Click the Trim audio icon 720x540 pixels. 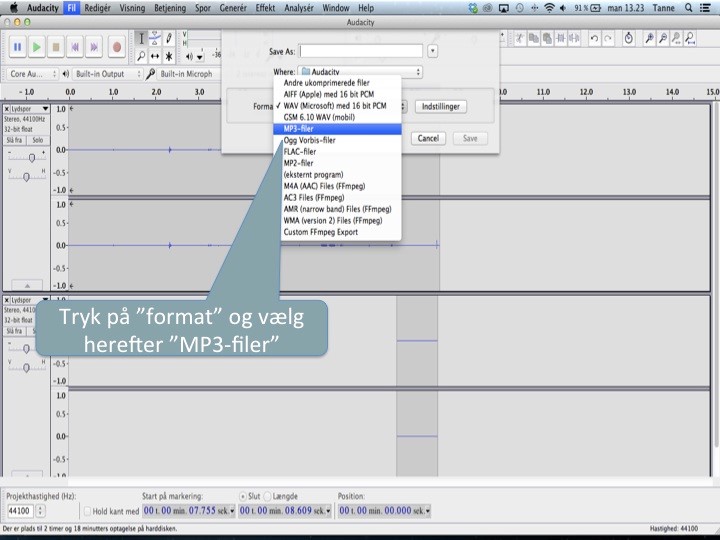point(561,39)
